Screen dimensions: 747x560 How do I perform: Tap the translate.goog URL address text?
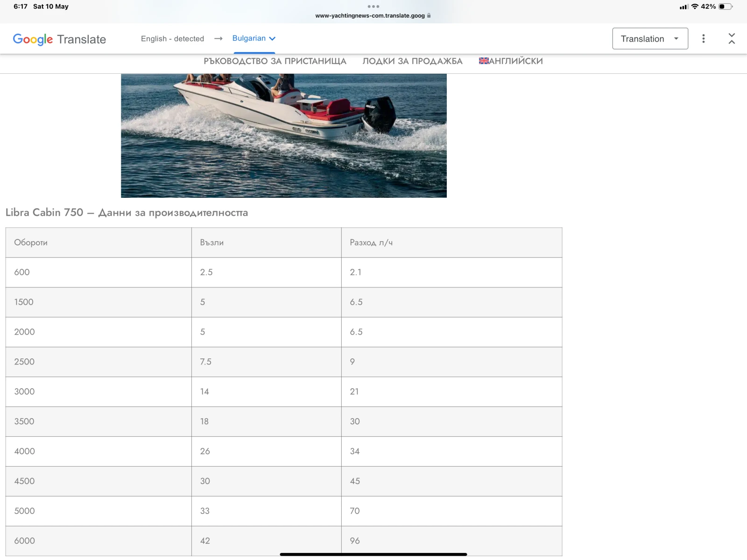[x=370, y=15]
